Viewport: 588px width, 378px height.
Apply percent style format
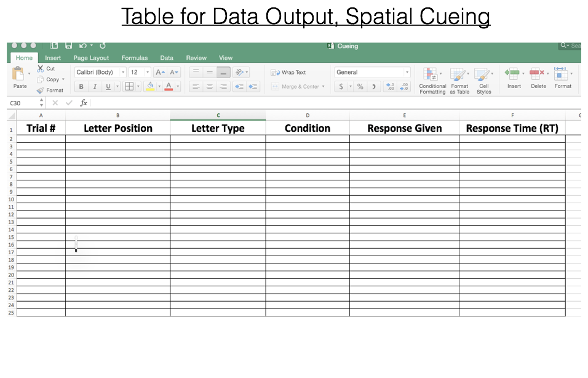(360, 87)
